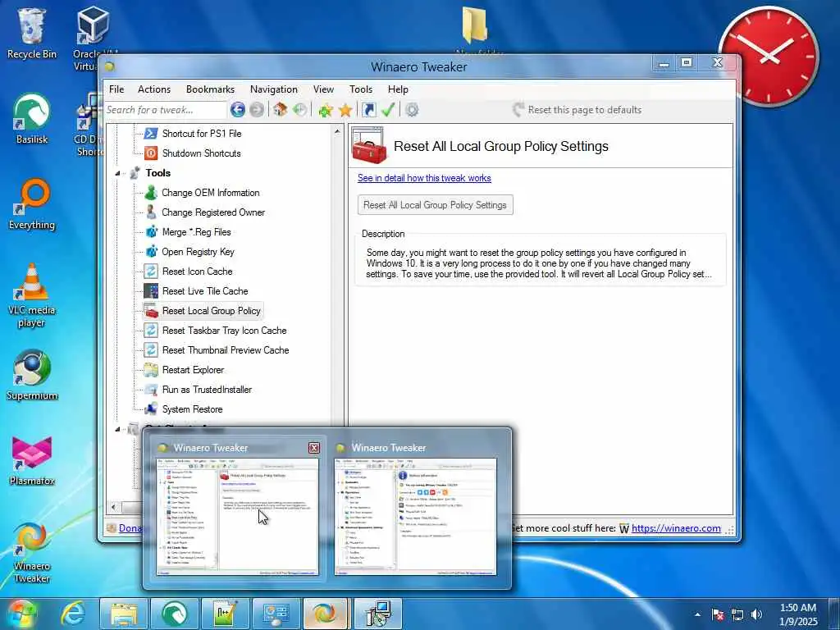Select the Plasmafox desktop shortcut
Viewport: 840px width, 630px height.
(x=32, y=461)
